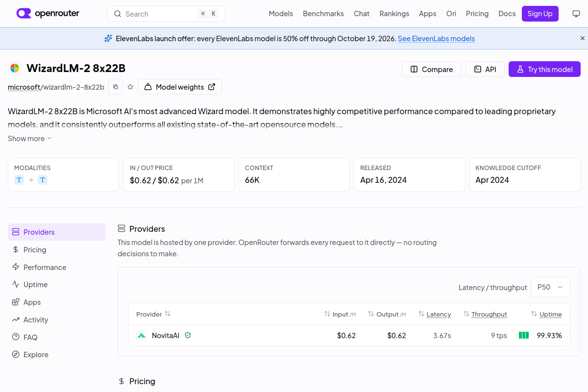Sort providers by the Latency column
Image resolution: width=588 pixels, height=392 pixels.
pos(435,314)
